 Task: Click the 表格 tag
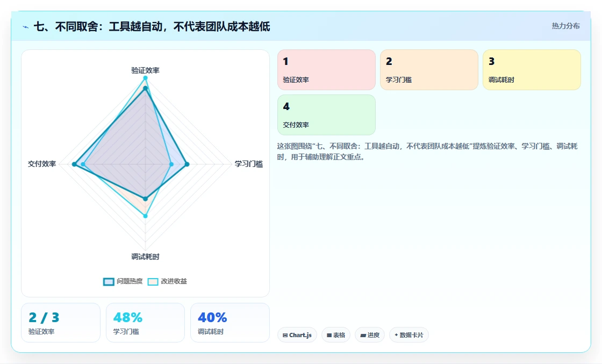[336, 335]
